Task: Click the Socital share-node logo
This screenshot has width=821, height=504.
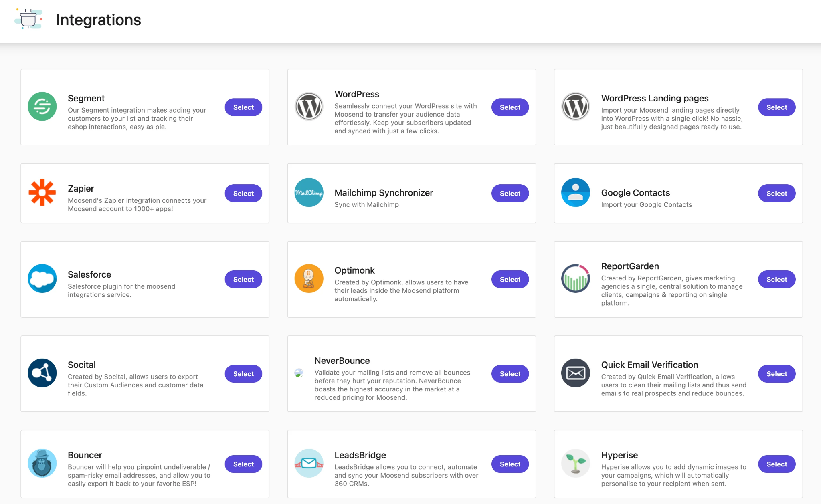Action: [x=42, y=373]
